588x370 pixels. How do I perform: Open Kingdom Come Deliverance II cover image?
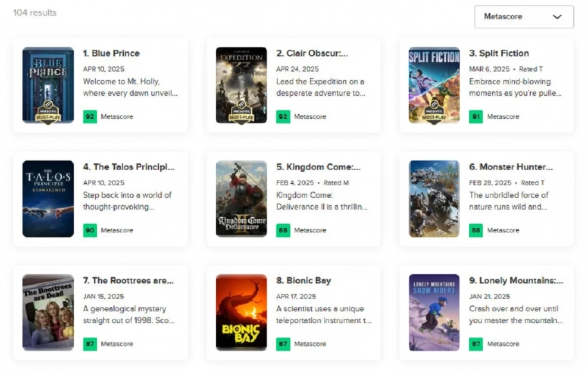point(241,198)
